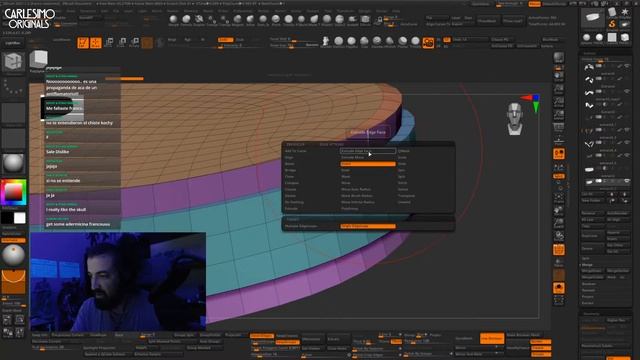Toggle the Rgb paint mode
The image size is (640, 360).
pos(187,40)
